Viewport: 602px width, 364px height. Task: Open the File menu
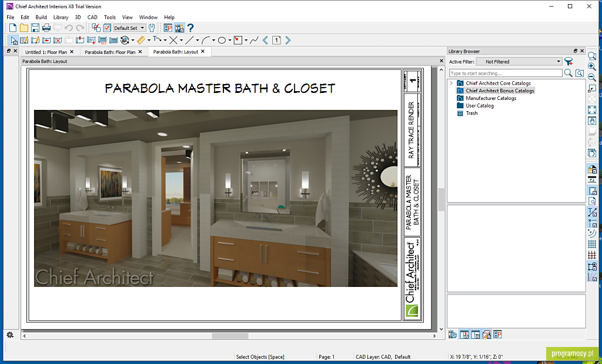point(11,17)
